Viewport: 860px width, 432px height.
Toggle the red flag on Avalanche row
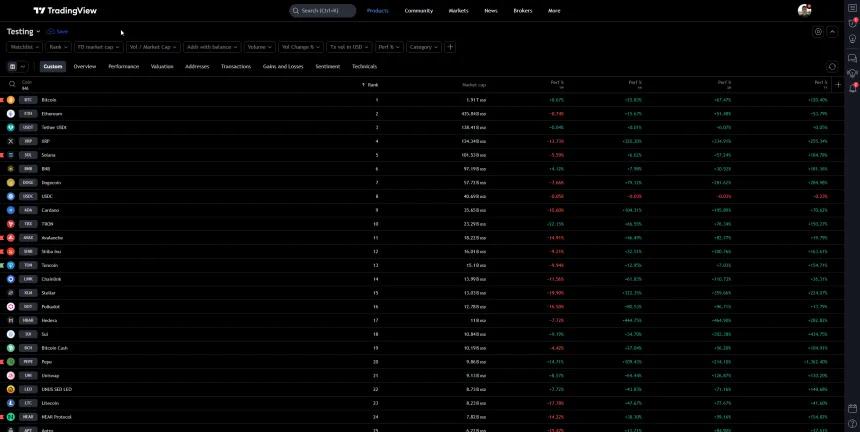(x=2, y=238)
